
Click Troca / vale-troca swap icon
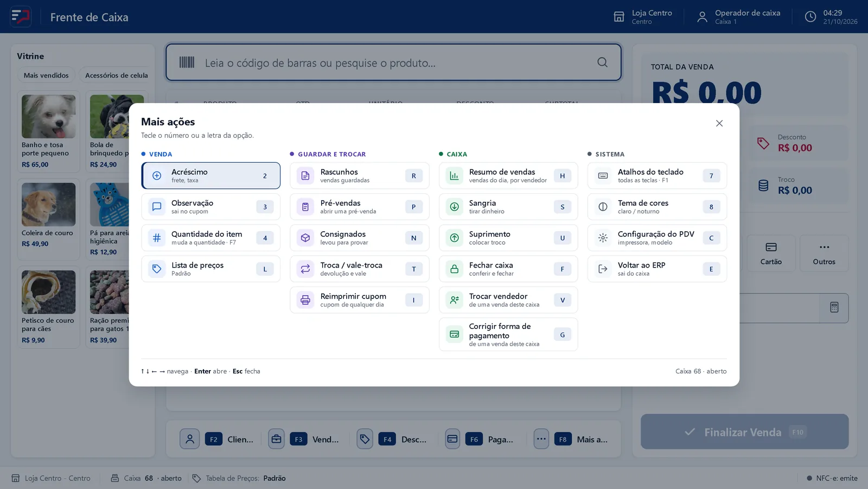click(305, 269)
